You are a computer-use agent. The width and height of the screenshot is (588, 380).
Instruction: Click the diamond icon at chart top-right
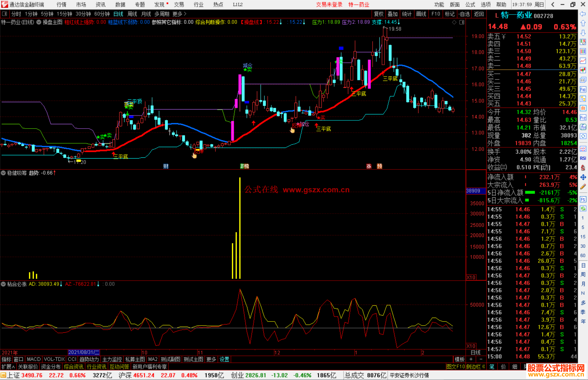point(454,22)
